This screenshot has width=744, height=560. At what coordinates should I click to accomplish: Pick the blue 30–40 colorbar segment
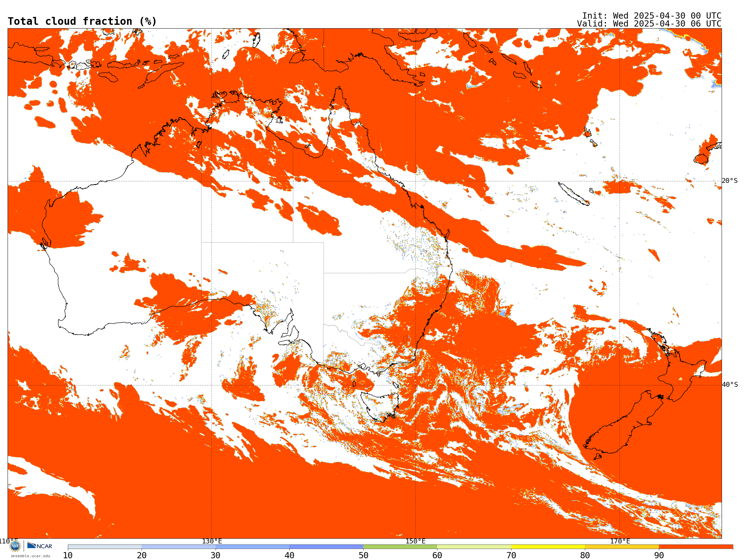(x=252, y=547)
